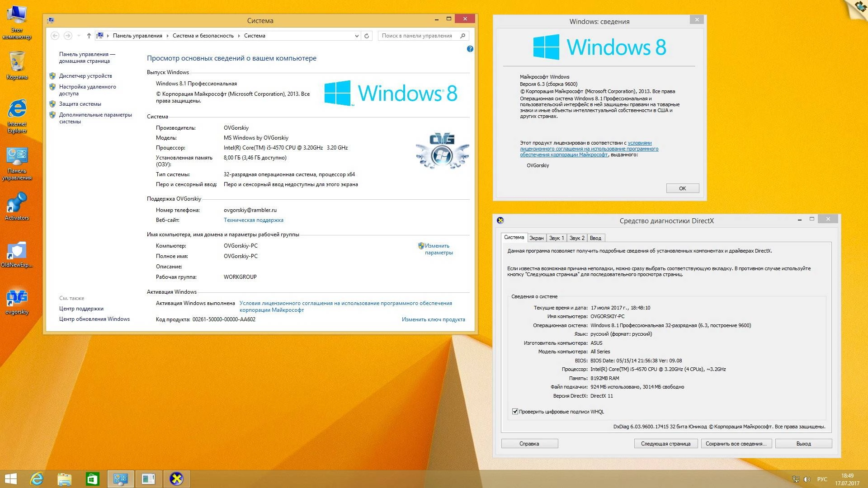The width and height of the screenshot is (868, 488).
Task: Click the РУС language indicator in the tray
Action: (x=822, y=480)
